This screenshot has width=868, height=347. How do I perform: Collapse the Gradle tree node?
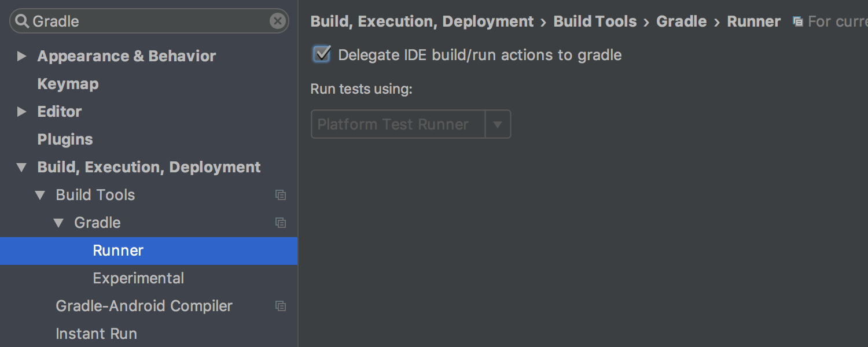(x=58, y=223)
